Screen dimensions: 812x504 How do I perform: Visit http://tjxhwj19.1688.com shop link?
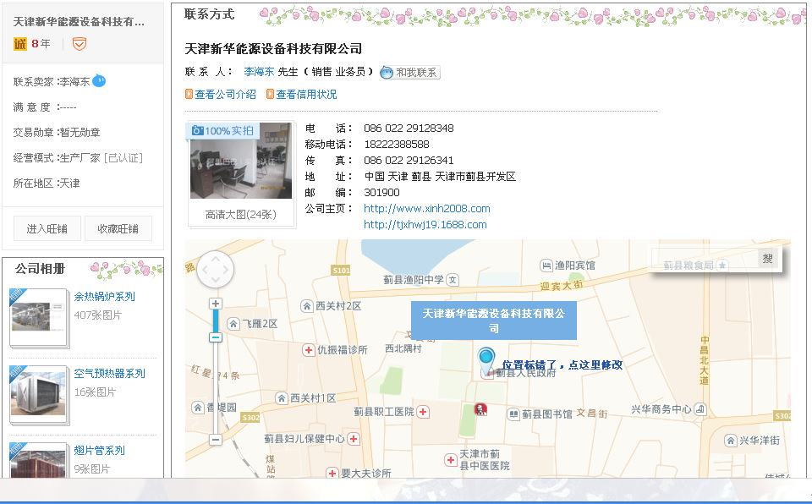(425, 225)
